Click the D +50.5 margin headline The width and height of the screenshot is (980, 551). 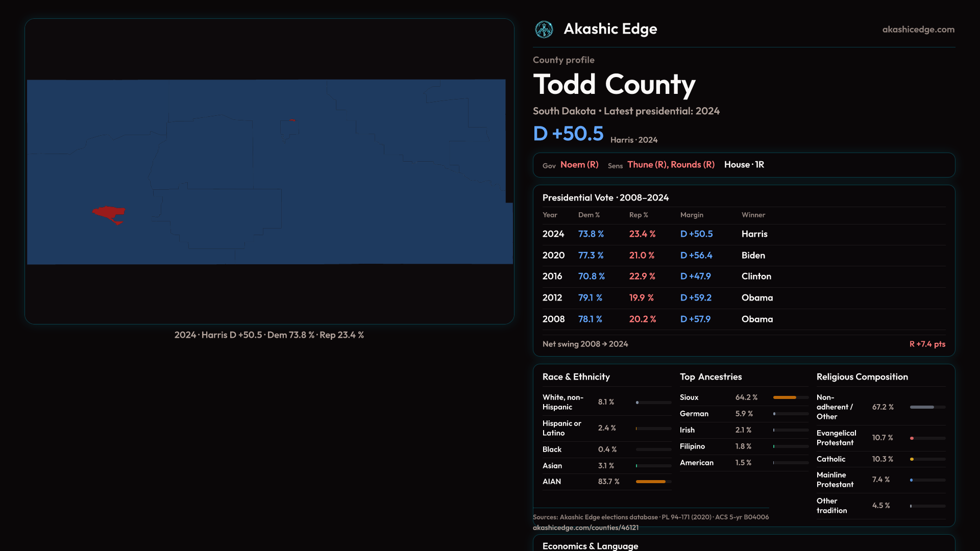pyautogui.click(x=568, y=134)
